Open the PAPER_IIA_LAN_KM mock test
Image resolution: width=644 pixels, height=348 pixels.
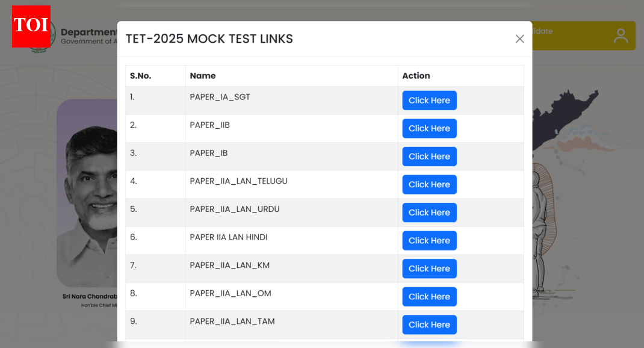coord(429,269)
